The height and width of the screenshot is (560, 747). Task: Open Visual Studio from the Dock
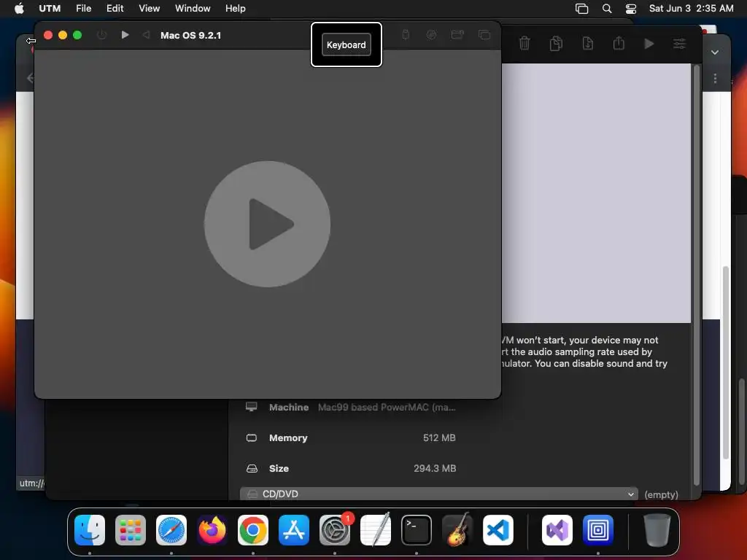[557, 529]
